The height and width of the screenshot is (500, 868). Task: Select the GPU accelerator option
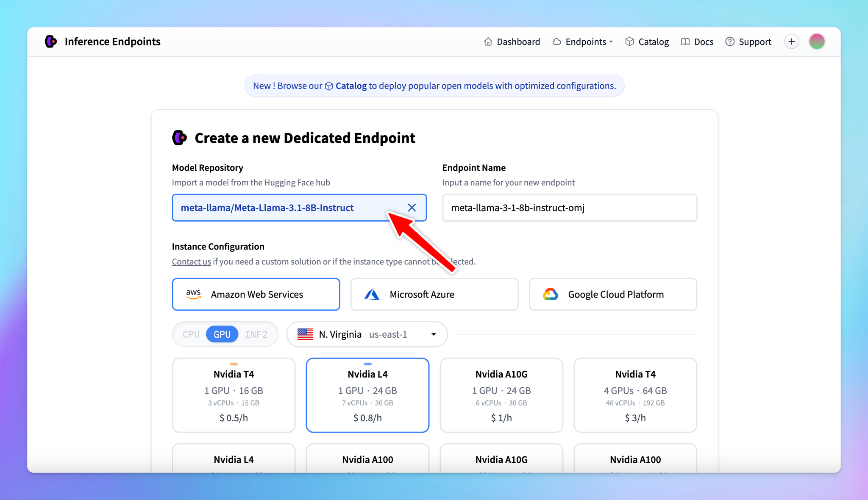(x=222, y=334)
